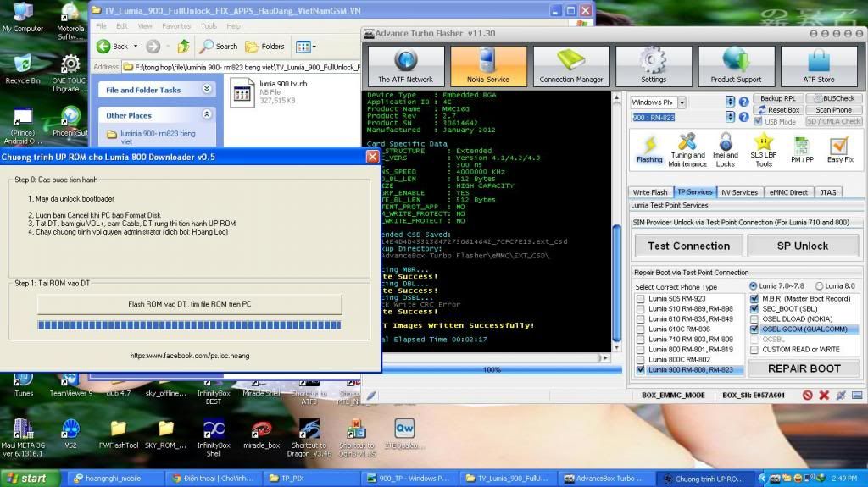Open the PM / PP section

[x=802, y=149]
